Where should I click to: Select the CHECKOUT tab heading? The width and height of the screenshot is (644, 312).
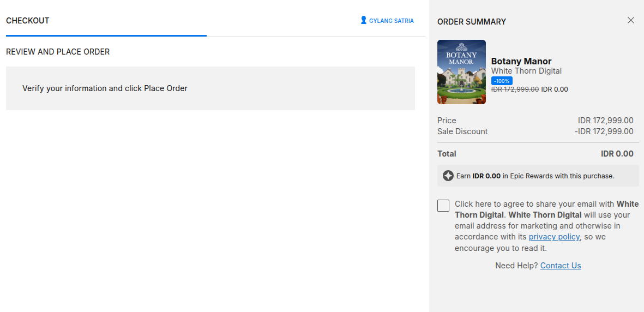coord(28,21)
